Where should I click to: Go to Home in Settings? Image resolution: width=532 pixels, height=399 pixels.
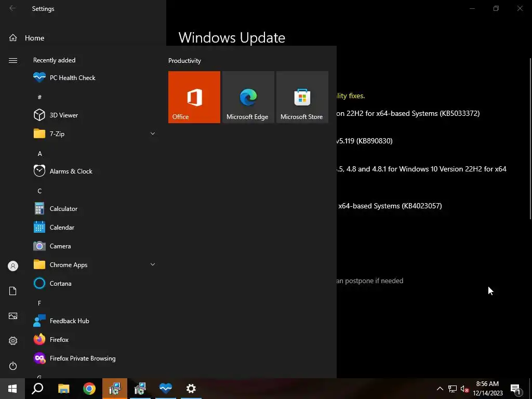27,38
